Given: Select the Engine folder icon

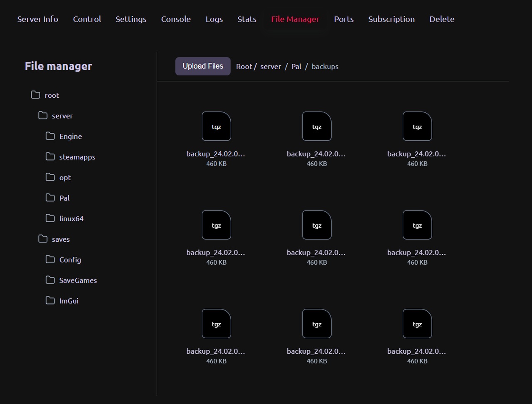Looking at the screenshot, I should [x=50, y=136].
